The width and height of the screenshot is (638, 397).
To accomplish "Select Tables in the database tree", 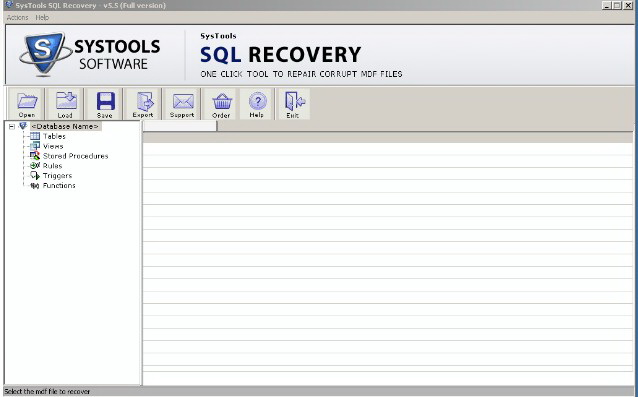I will click(54, 136).
